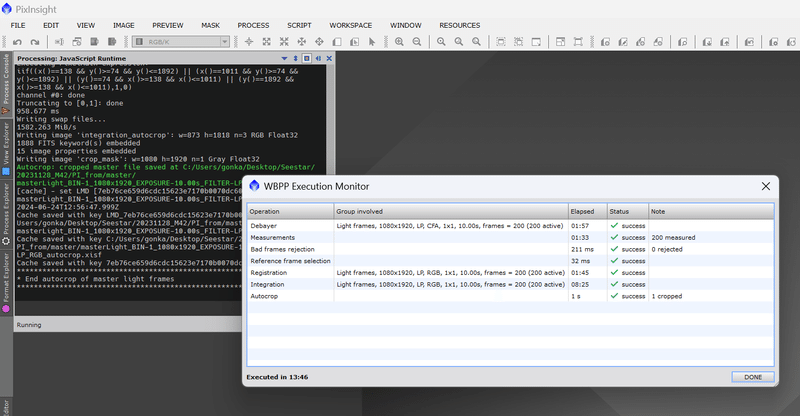The height and width of the screenshot is (416, 800).
Task: Click the tiled window layout toolbar icon
Action: pos(560,42)
